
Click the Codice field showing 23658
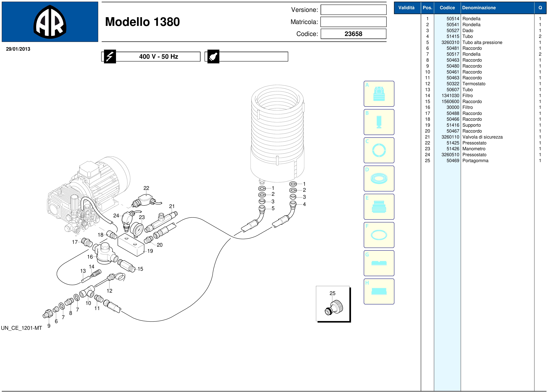pos(353,34)
